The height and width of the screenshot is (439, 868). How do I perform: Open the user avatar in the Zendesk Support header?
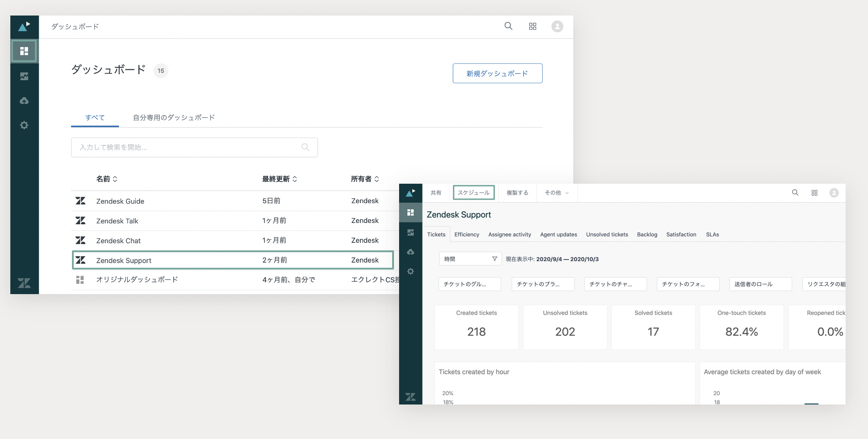834,193
